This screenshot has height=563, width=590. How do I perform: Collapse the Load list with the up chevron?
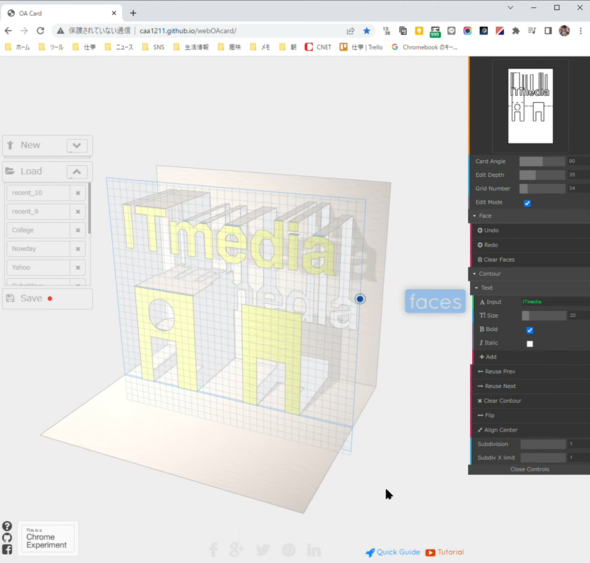coord(77,172)
